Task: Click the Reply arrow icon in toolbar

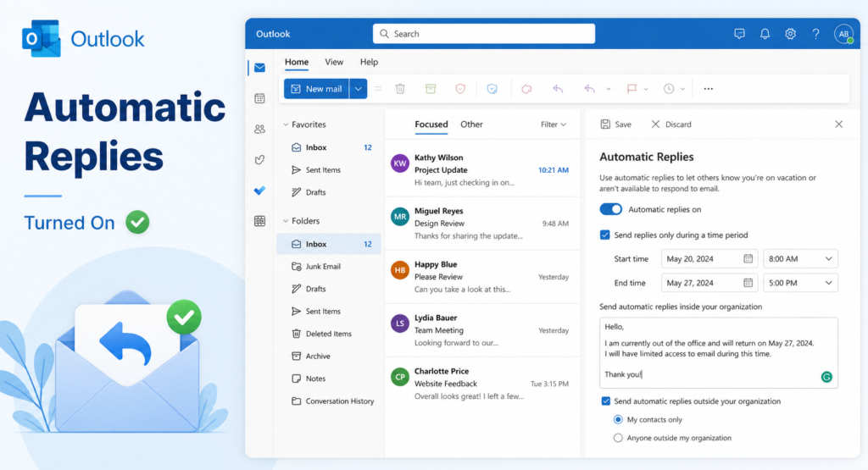Action: (558, 88)
